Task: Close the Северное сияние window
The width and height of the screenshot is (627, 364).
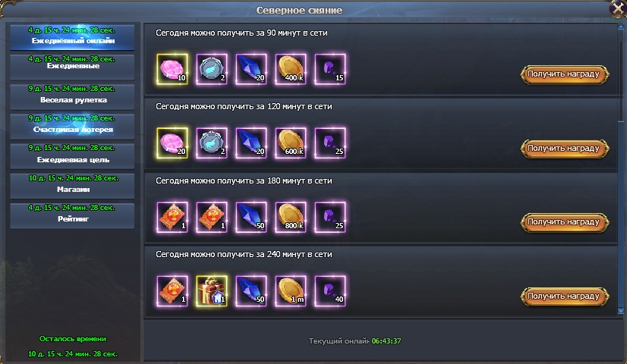Action: (618, 8)
